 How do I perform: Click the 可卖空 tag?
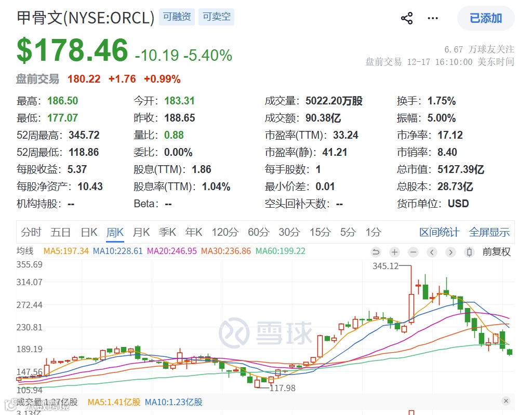217,17
